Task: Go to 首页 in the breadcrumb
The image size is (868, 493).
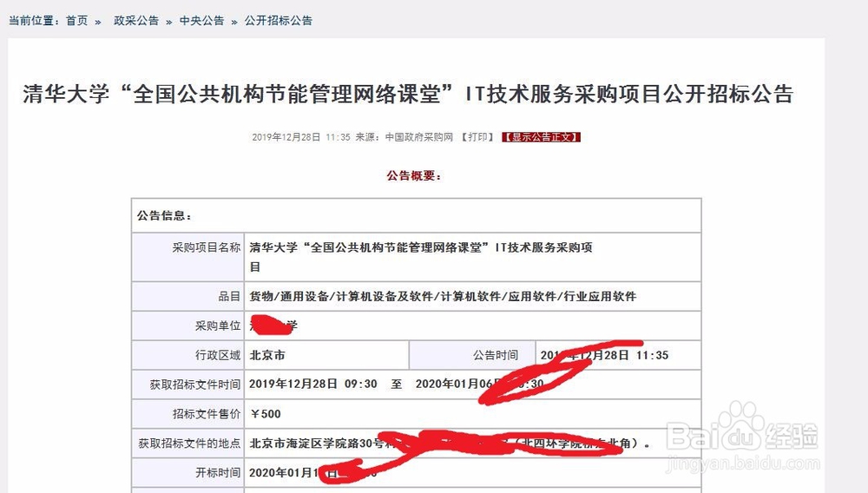Action: pyautogui.click(x=76, y=21)
